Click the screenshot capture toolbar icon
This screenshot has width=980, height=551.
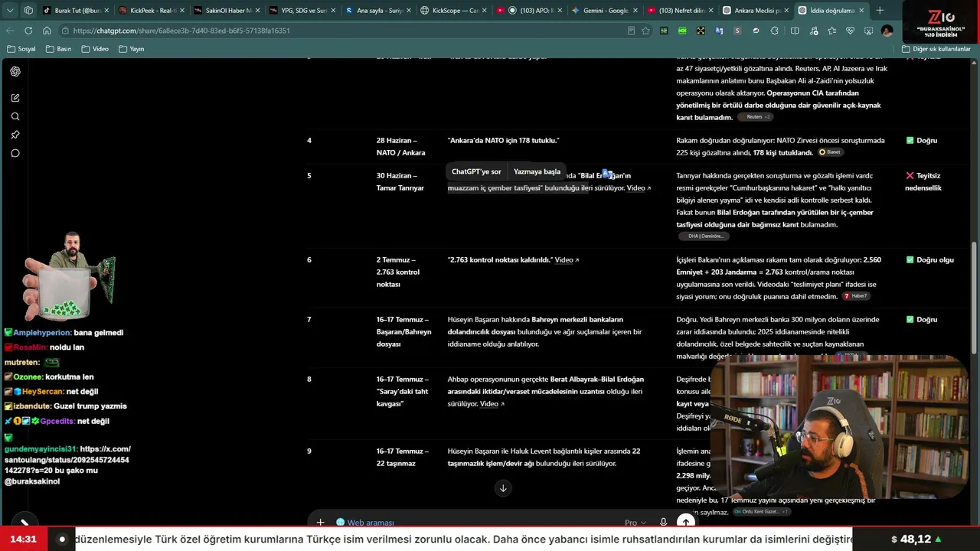[x=869, y=31]
